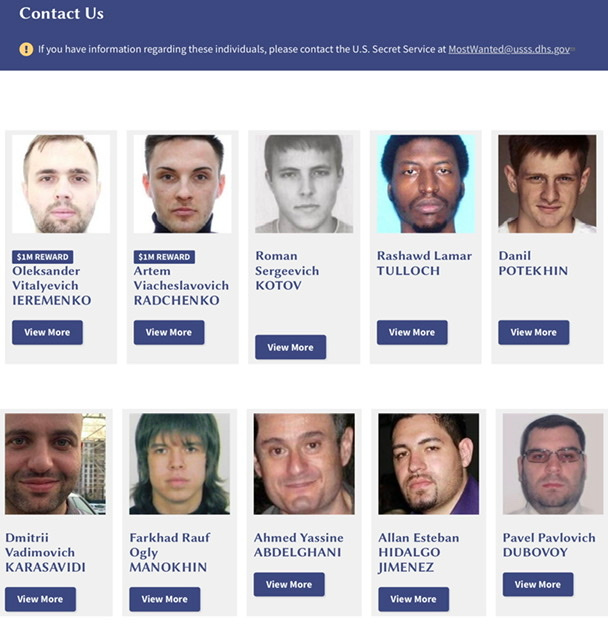Open the photo of Rashawd Lamar TULLOCH
Image resolution: width=608 pixels, height=640 pixels.
[426, 184]
